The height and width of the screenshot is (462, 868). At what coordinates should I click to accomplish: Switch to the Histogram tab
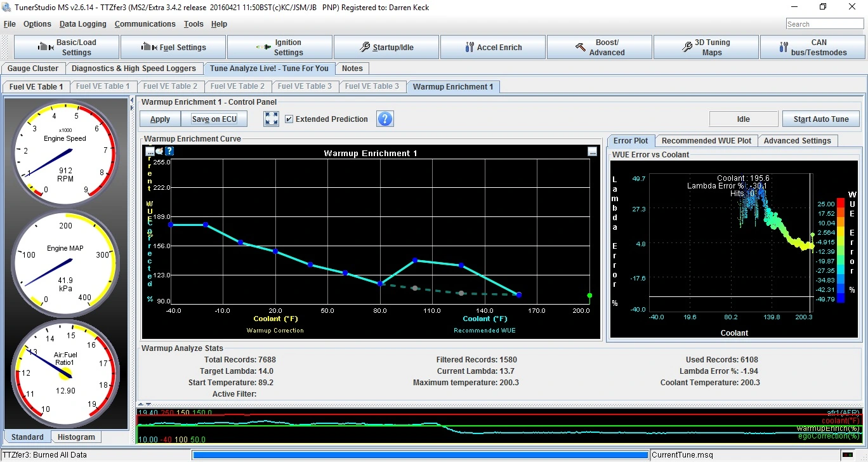pyautogui.click(x=76, y=437)
